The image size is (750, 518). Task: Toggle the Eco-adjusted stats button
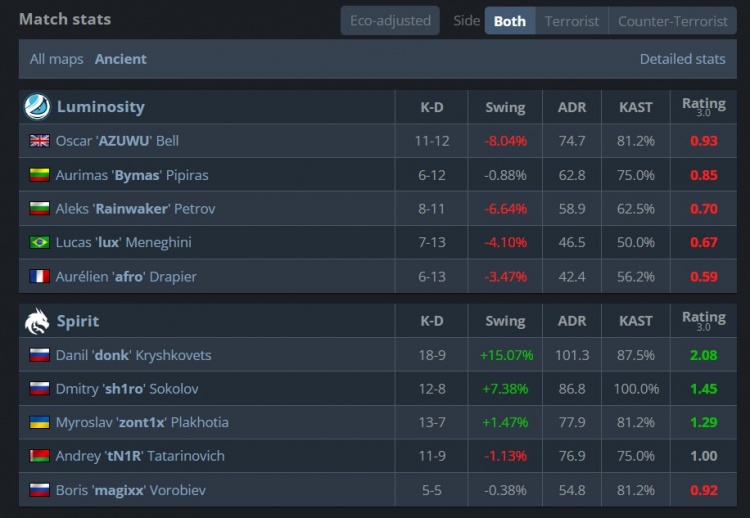[x=390, y=21]
